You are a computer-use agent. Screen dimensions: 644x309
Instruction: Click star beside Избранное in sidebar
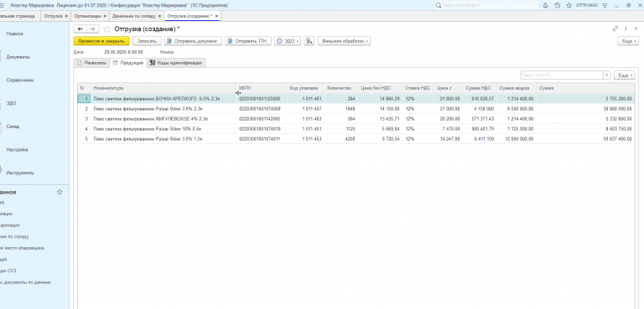tap(60, 192)
